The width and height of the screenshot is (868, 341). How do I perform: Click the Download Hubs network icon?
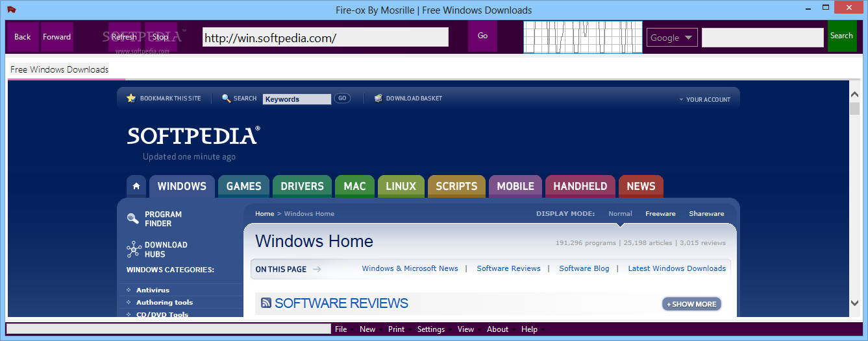point(134,249)
